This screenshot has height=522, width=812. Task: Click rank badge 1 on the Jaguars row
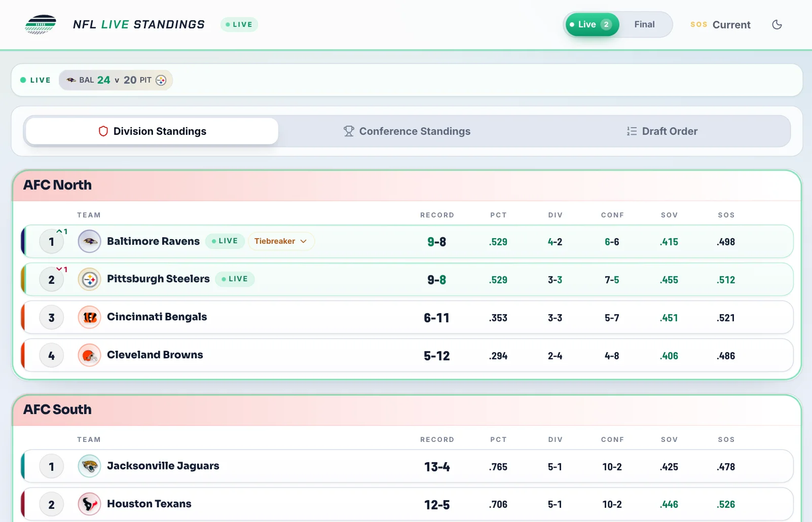point(51,466)
